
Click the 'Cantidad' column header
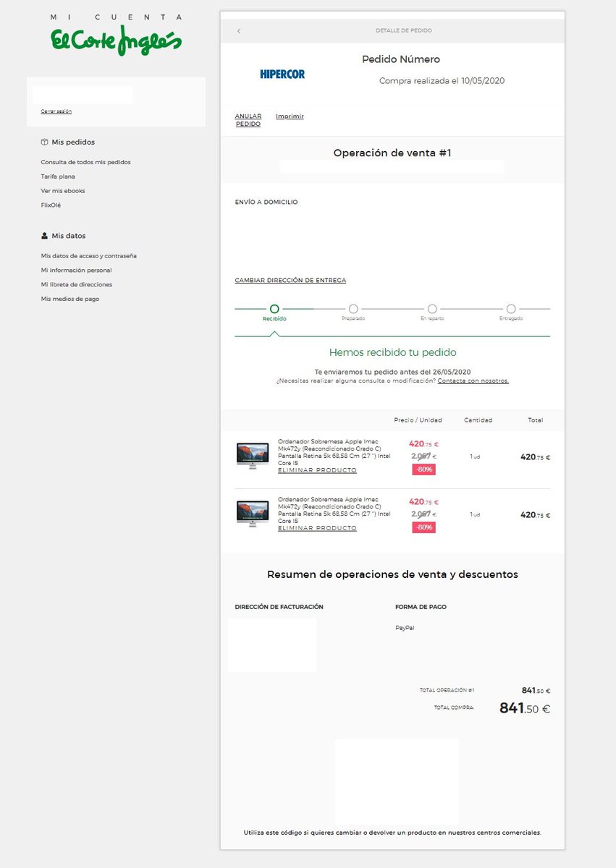(478, 420)
